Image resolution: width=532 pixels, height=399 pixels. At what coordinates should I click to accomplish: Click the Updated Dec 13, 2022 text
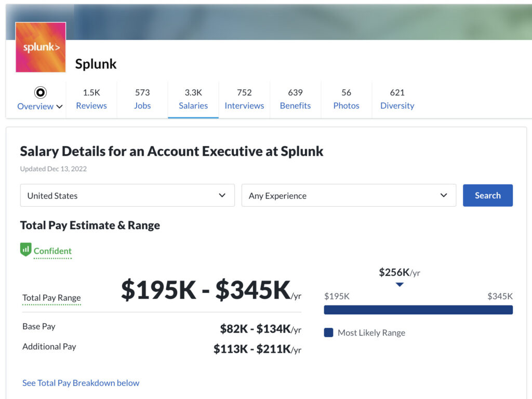tap(54, 169)
